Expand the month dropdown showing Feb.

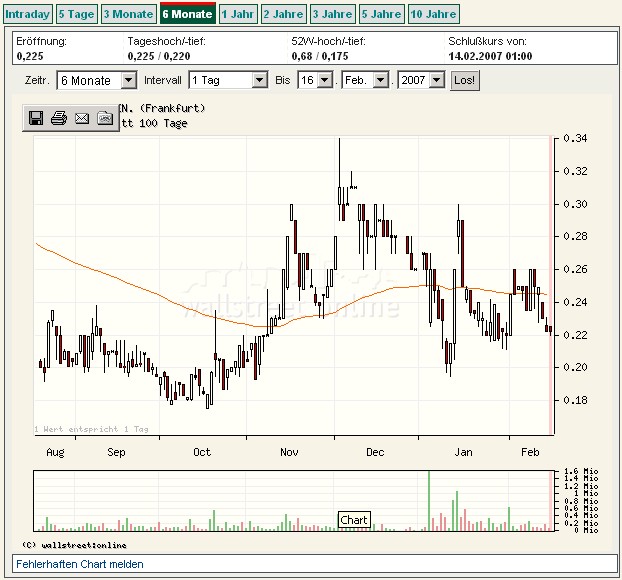[x=365, y=81]
